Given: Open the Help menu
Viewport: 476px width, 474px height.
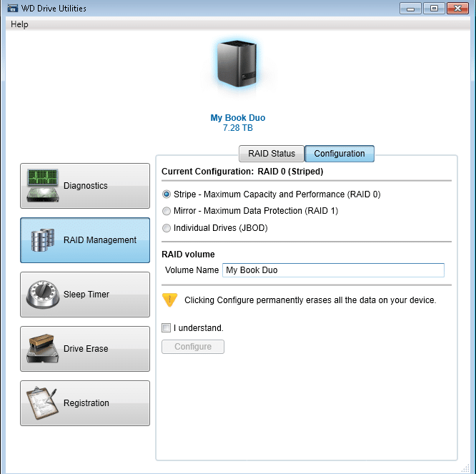Looking at the screenshot, I should tap(19, 24).
